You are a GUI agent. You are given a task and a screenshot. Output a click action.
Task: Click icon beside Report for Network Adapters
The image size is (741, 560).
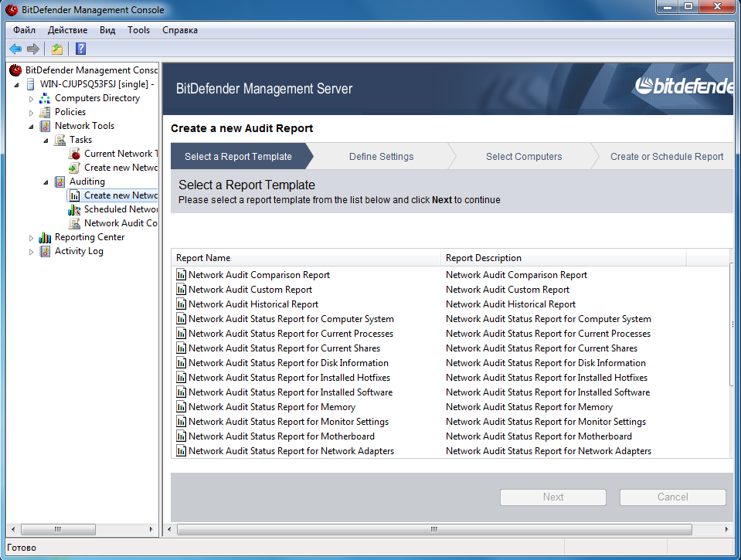tap(181, 450)
